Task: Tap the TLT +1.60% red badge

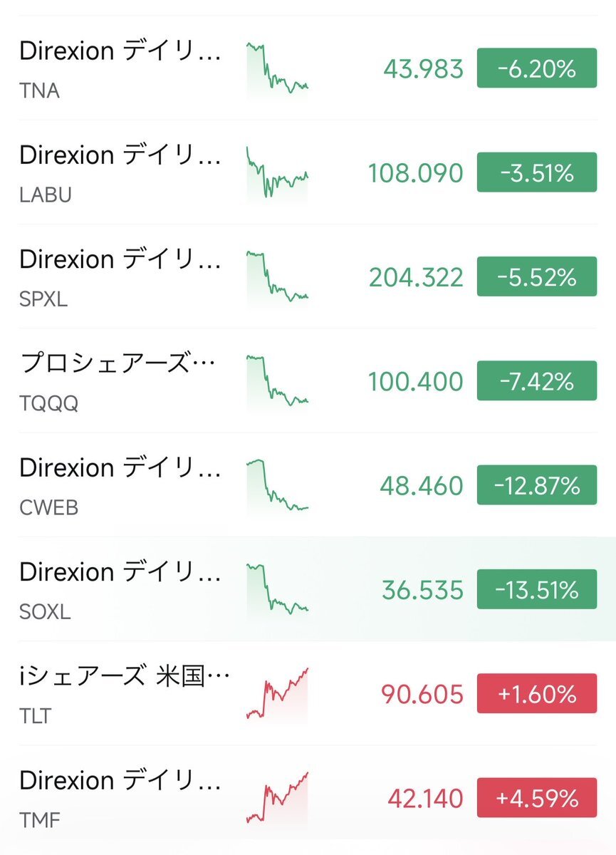Action: 536,694
